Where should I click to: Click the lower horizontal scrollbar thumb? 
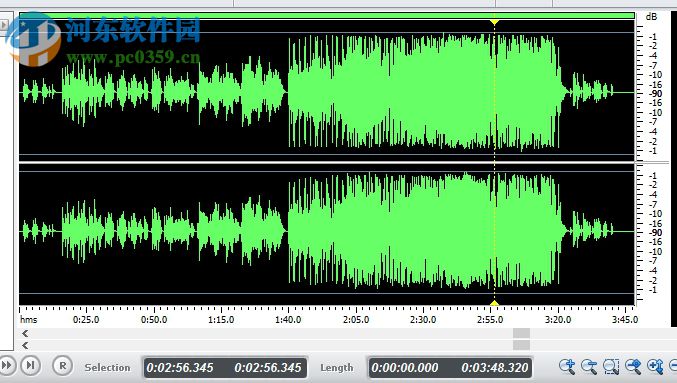pyautogui.click(x=522, y=345)
